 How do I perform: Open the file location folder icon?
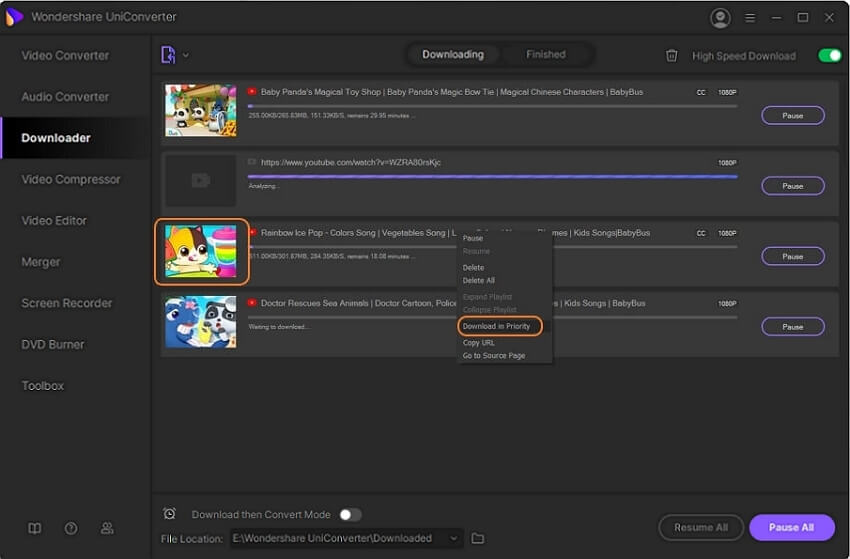point(478,538)
